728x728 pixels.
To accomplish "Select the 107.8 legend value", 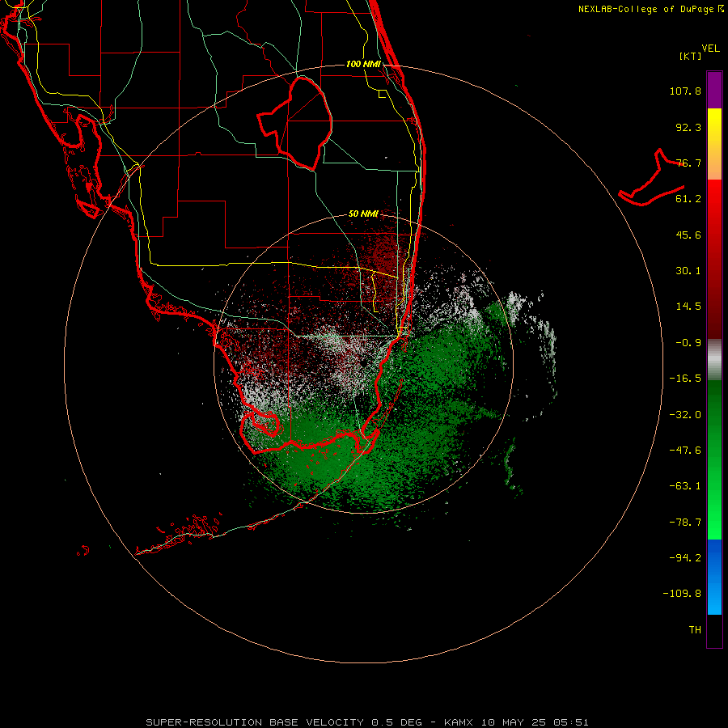I will click(x=685, y=91).
